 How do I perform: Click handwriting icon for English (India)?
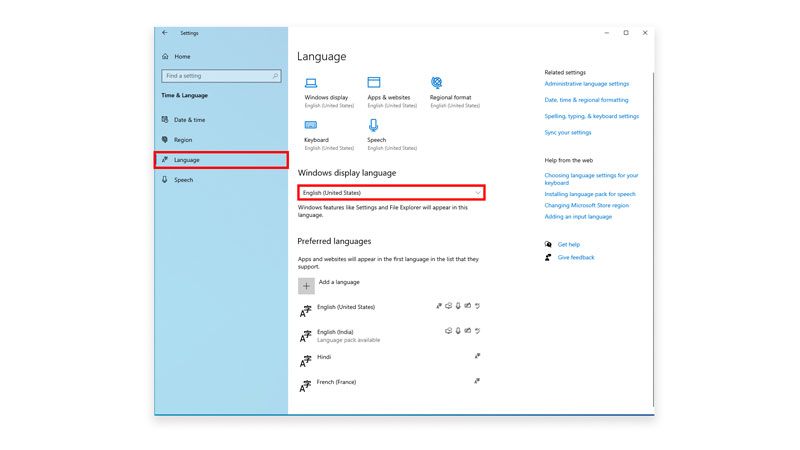click(467, 331)
